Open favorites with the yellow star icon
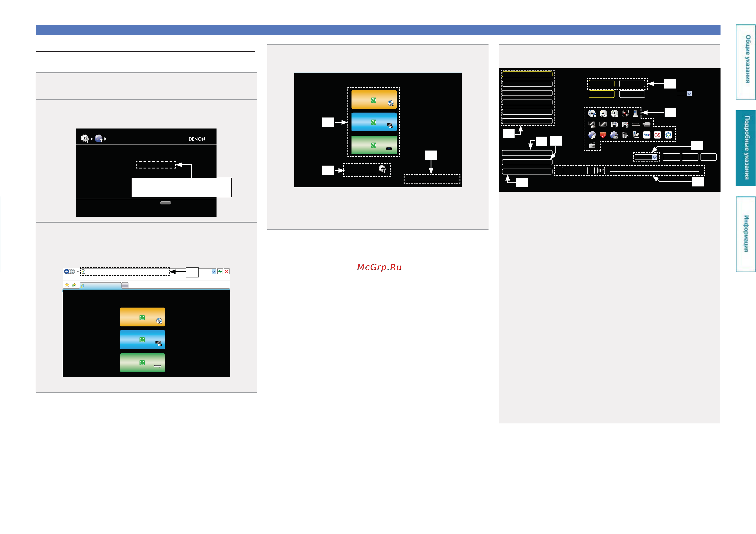 point(67,285)
